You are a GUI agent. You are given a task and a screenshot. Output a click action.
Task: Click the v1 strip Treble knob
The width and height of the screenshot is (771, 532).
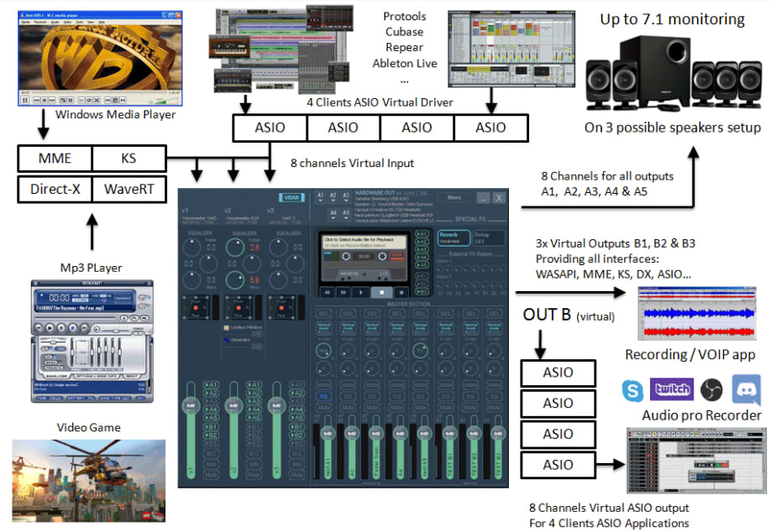click(191, 248)
